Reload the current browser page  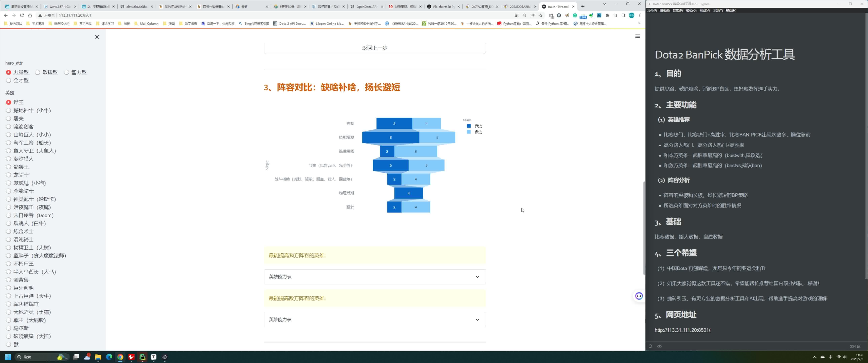coord(22,15)
